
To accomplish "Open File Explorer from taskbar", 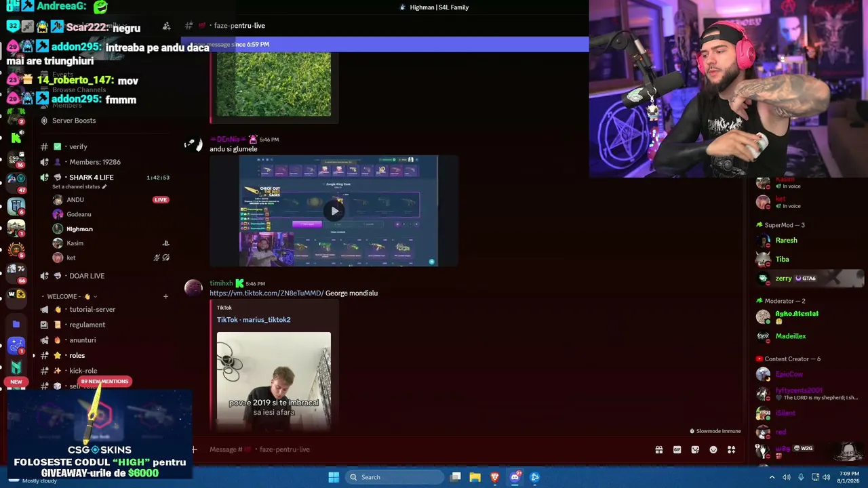I will 475,477.
